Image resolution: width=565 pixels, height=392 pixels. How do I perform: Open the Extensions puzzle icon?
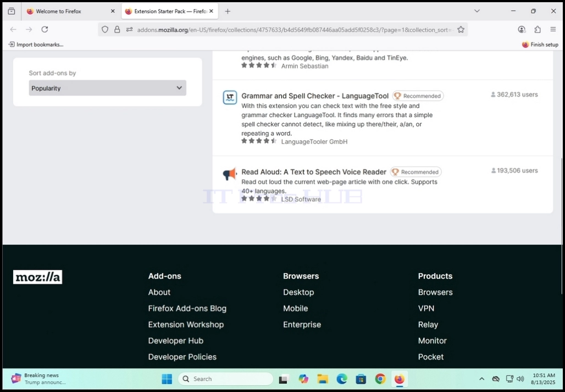point(538,30)
